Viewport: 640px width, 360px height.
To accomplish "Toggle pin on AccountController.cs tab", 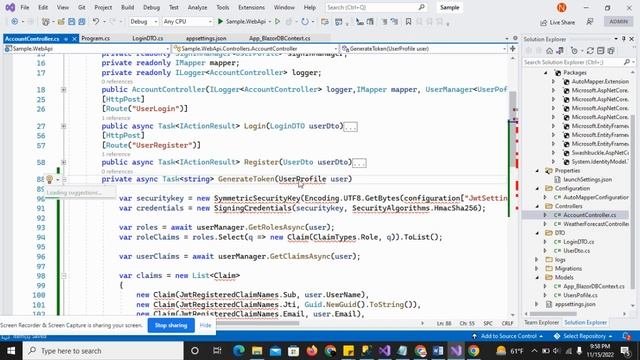I will point(66,39).
